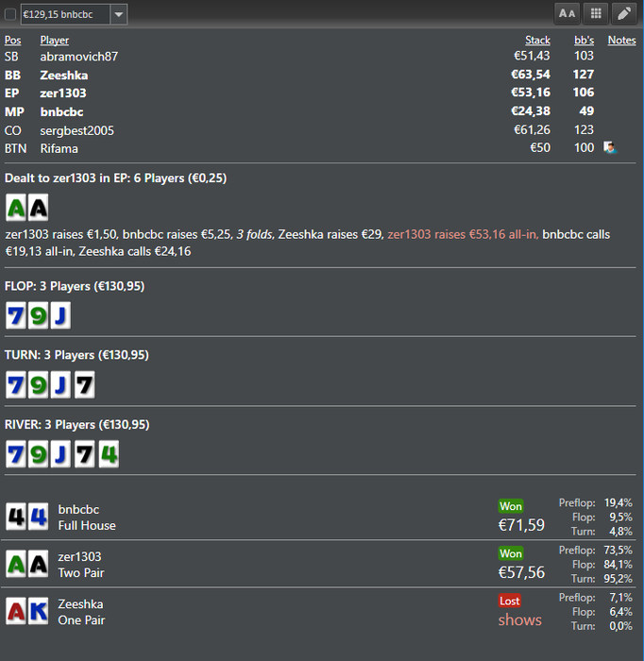Select the river 4 card

coord(109,454)
